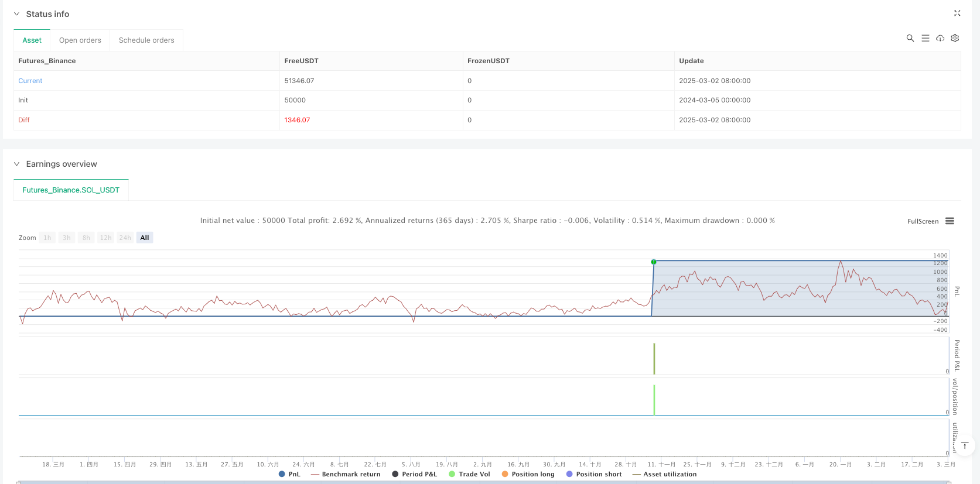Click the Current row label
The width and height of the screenshot is (980, 484).
point(30,81)
